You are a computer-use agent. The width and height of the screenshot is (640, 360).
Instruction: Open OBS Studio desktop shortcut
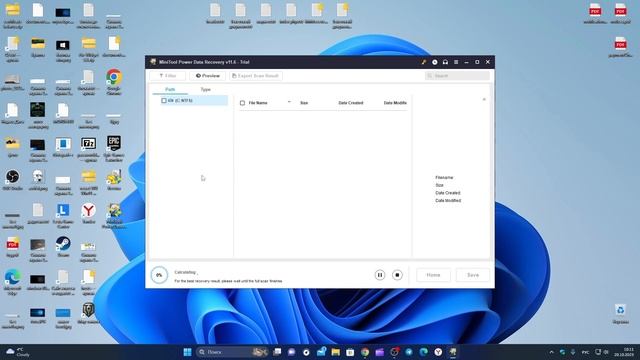point(13,180)
